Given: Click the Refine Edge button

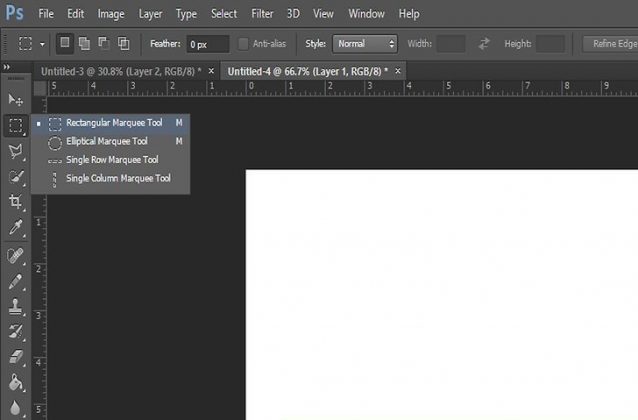Looking at the screenshot, I should pyautogui.click(x=612, y=44).
